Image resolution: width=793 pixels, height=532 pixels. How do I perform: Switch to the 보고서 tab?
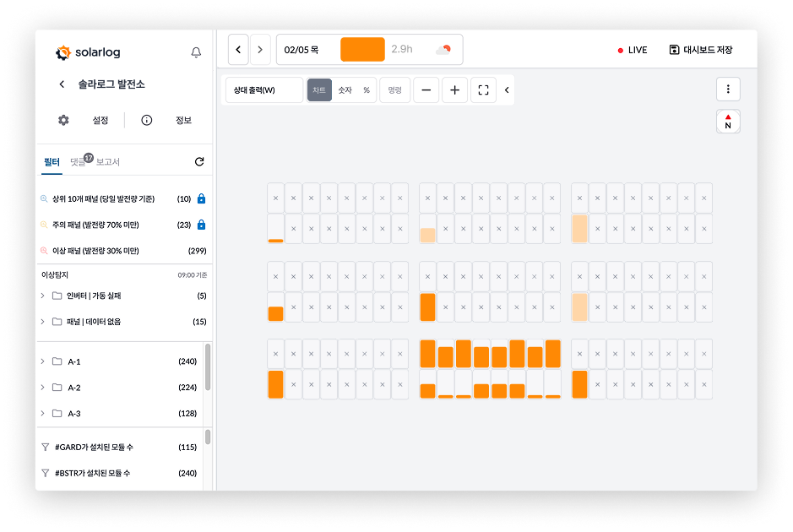click(x=108, y=161)
